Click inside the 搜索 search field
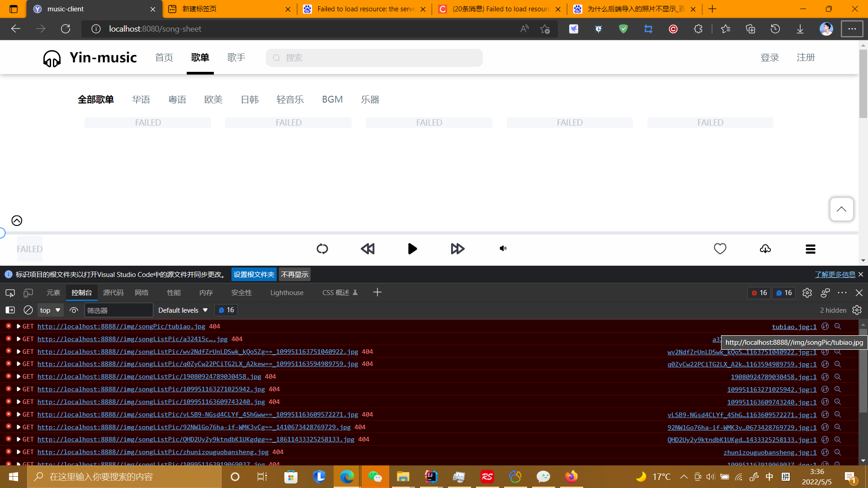Screen dimensions: 868x488 click(374, 57)
